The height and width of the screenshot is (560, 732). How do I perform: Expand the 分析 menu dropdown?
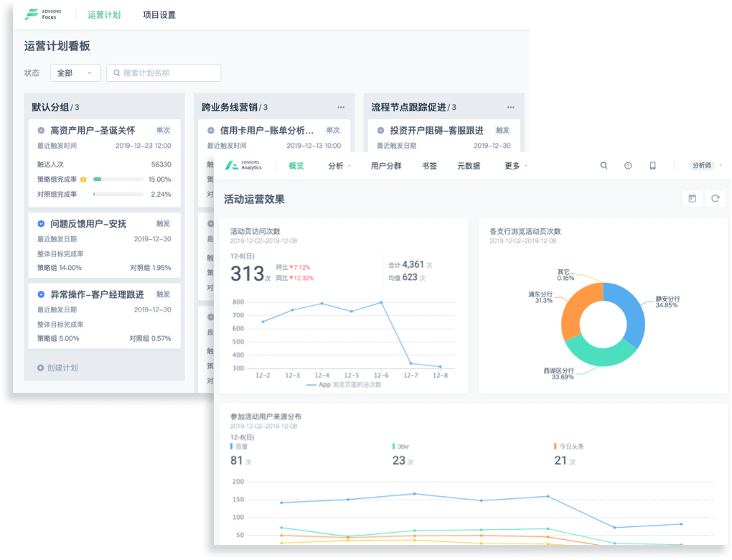click(339, 166)
